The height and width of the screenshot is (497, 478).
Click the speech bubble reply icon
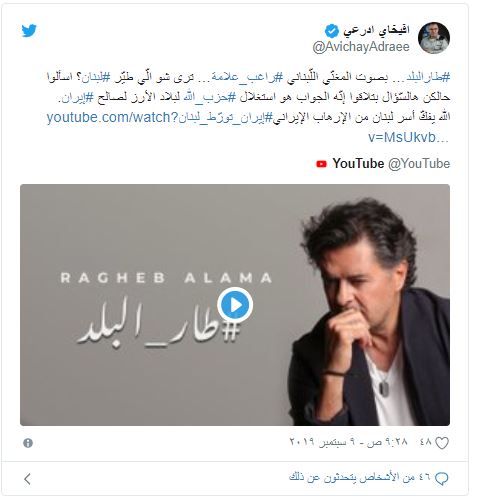coord(442,479)
